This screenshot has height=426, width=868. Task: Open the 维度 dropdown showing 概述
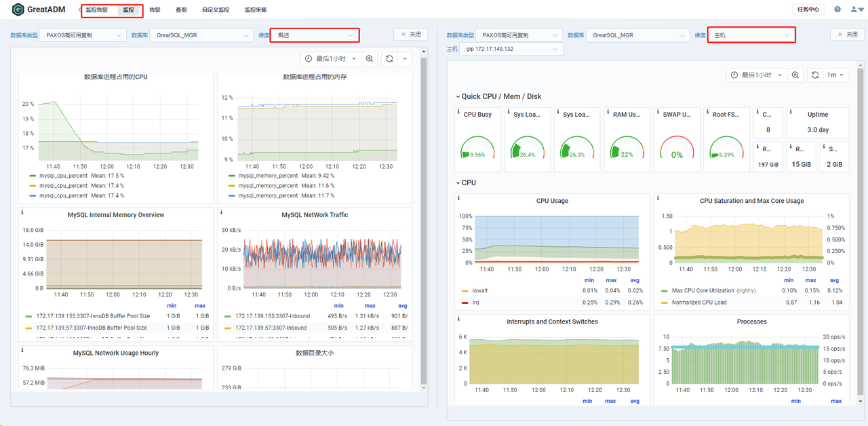315,35
